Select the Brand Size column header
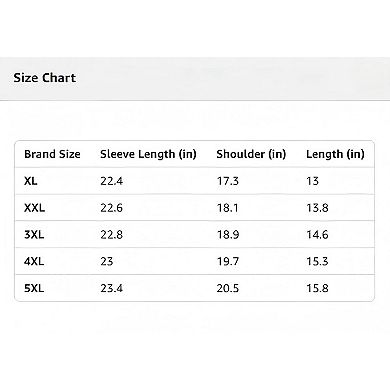390x390 pixels. pyautogui.click(x=52, y=154)
